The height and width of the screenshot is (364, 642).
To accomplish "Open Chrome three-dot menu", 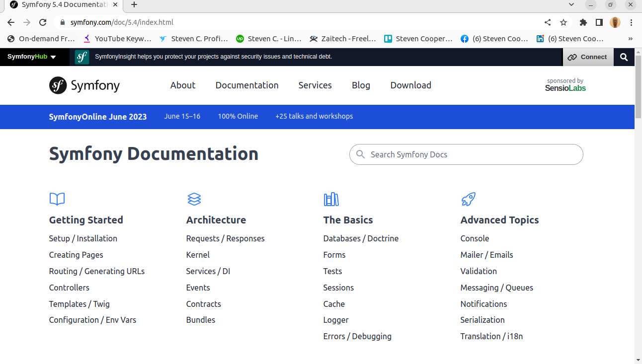I will click(x=631, y=22).
